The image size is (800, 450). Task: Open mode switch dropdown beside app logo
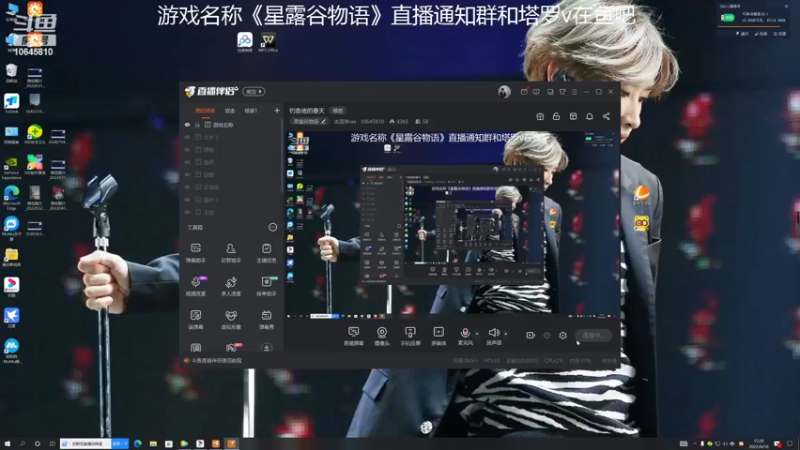(x=253, y=92)
